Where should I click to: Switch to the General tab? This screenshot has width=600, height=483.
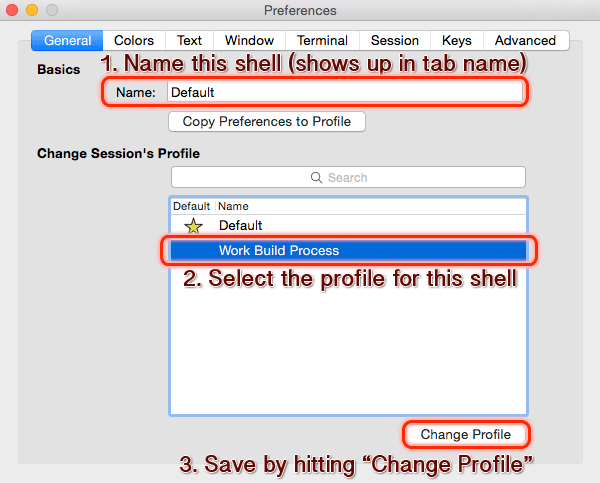click(x=67, y=41)
